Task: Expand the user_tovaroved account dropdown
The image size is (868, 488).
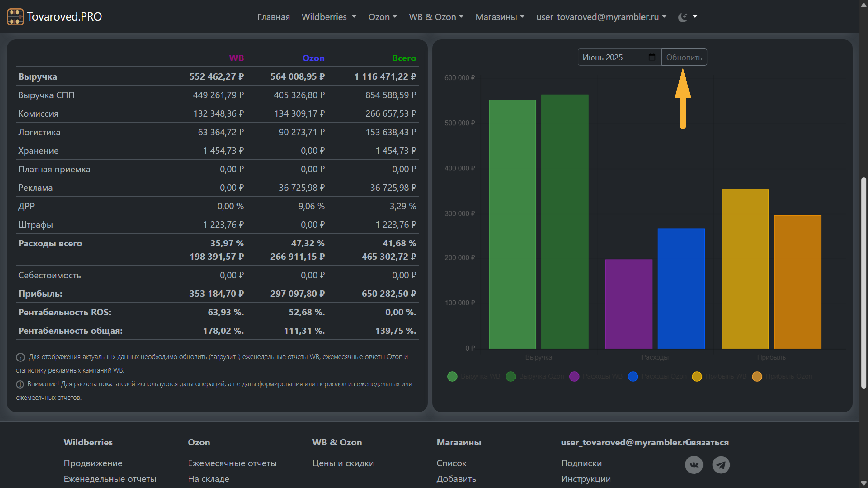Action: (601, 17)
